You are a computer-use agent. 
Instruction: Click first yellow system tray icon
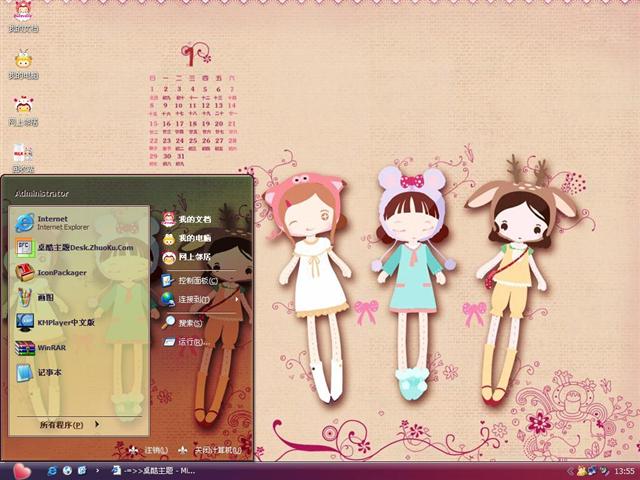coord(582,471)
